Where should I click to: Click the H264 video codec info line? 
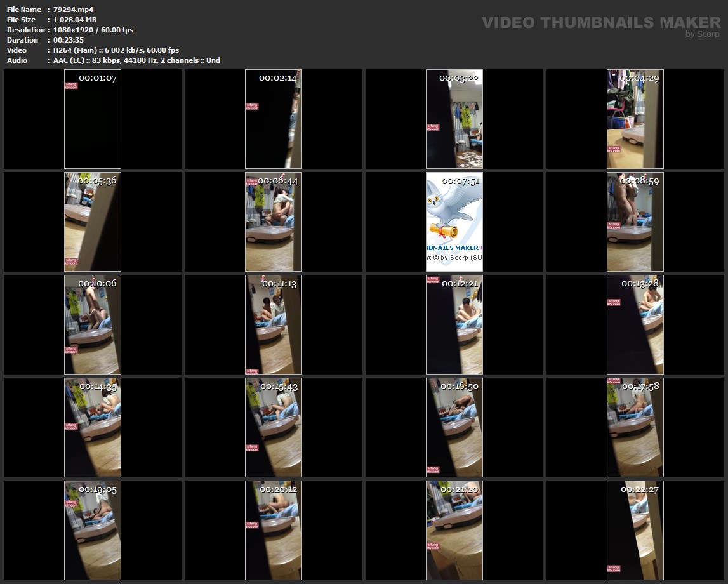(116, 50)
